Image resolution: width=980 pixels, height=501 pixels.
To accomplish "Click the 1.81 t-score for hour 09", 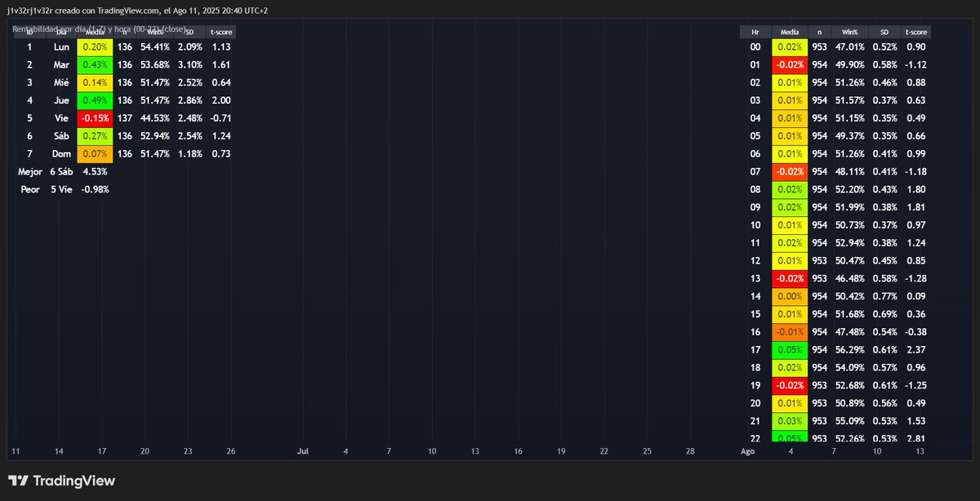I will tap(916, 207).
